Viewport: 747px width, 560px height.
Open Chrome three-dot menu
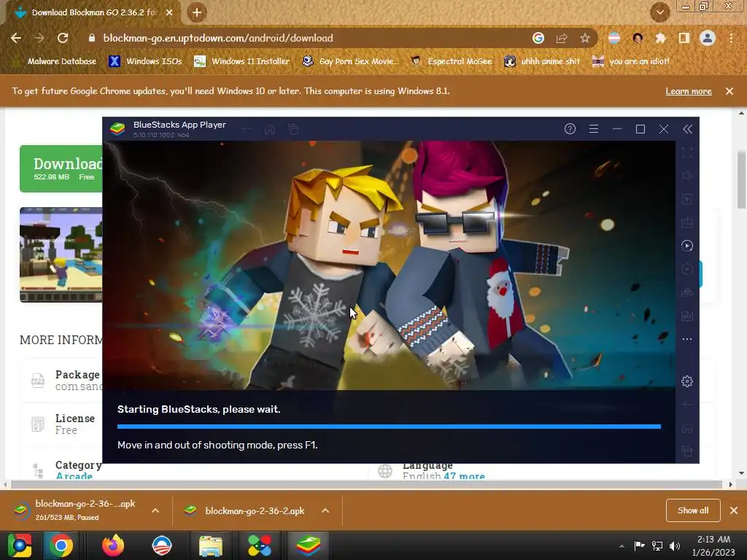point(731,38)
